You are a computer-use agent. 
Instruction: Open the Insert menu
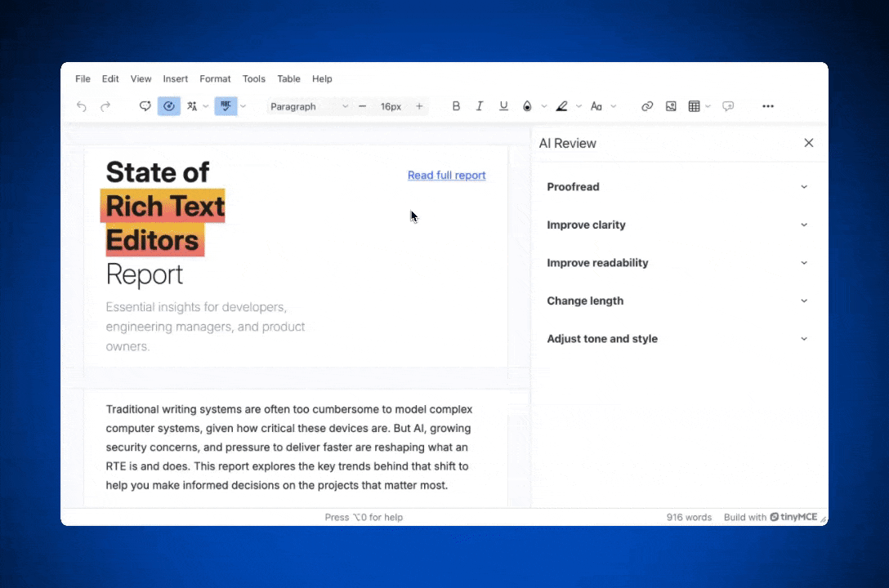175,78
